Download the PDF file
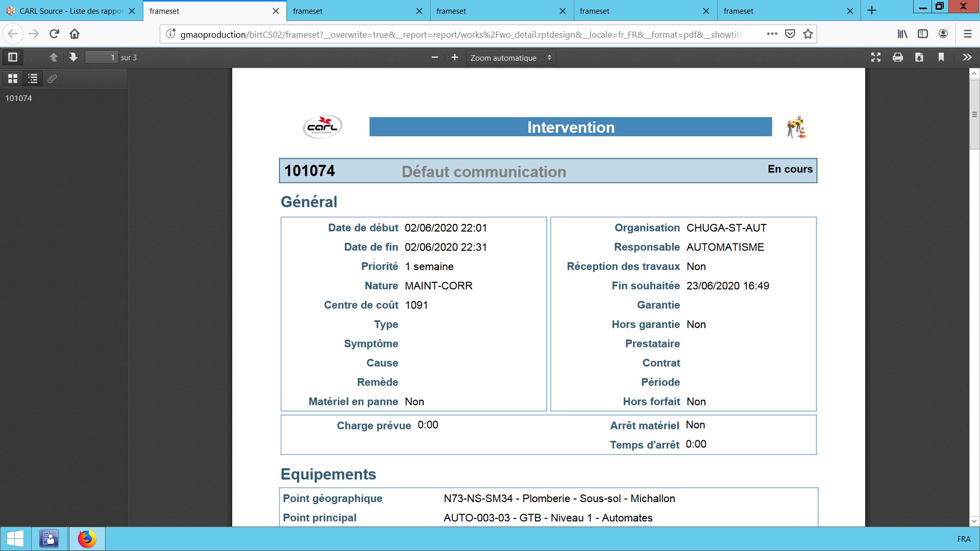The image size is (980, 551). [x=919, y=57]
